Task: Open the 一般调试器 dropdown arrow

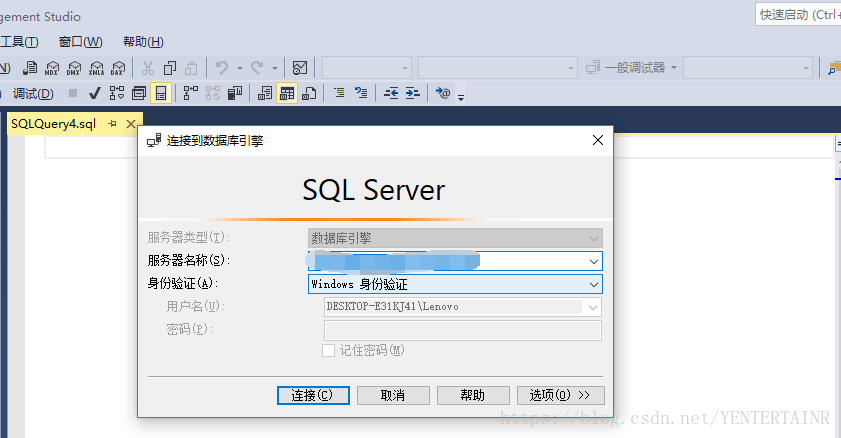Action: point(674,68)
